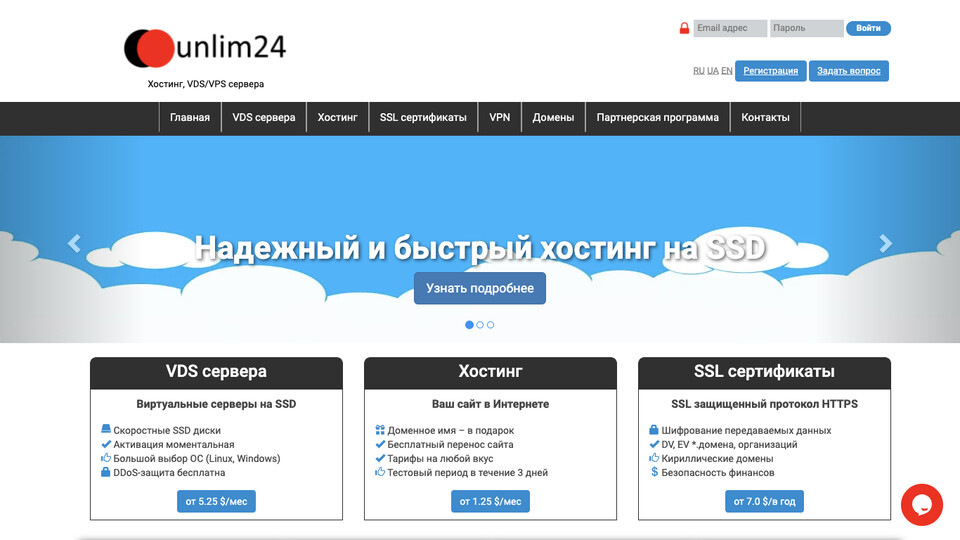960x540 pixels.
Task: Click Хостинг card header
Action: 490,372
